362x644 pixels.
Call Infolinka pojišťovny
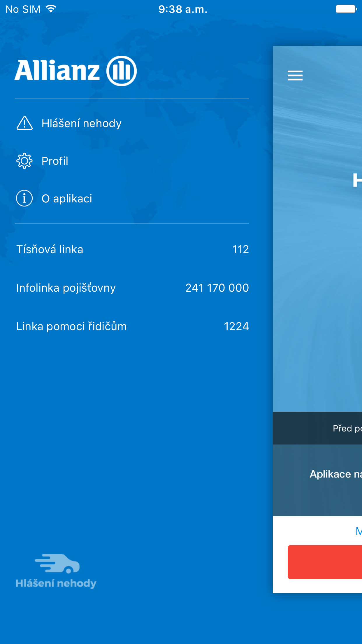click(x=133, y=288)
